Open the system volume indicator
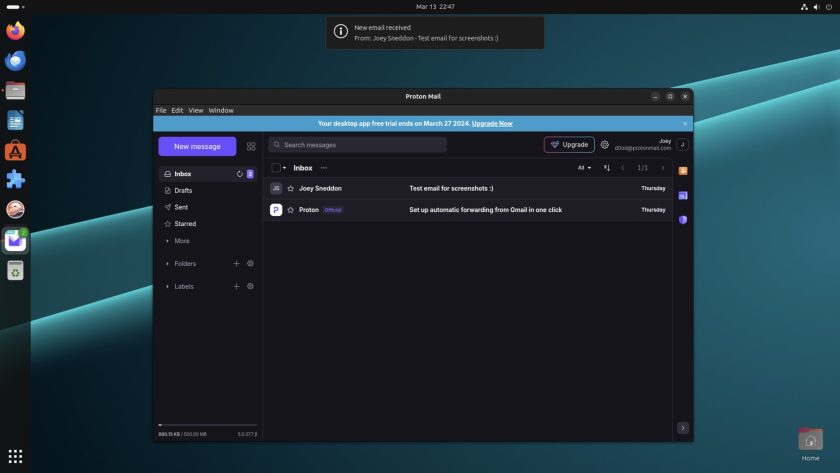The width and height of the screenshot is (840, 473). tap(816, 7)
